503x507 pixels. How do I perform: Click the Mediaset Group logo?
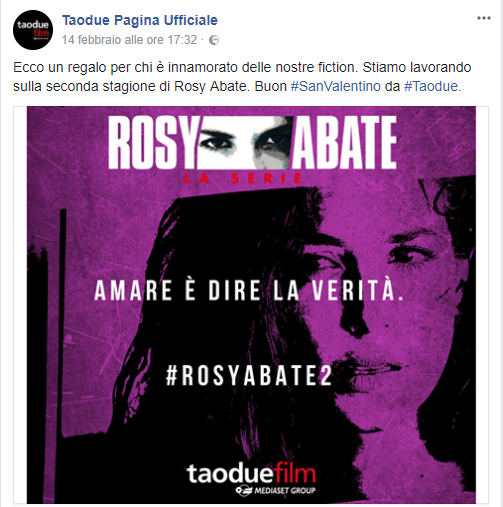click(275, 490)
